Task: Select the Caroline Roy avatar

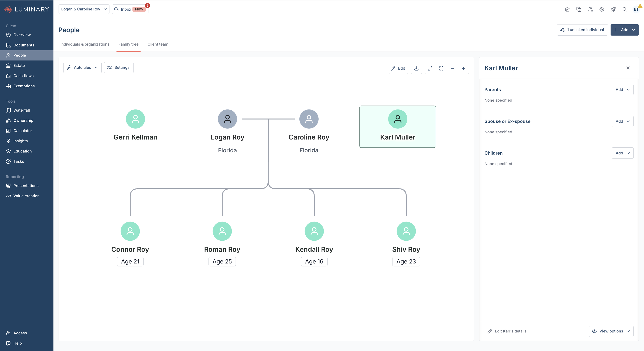Action: pos(309,119)
